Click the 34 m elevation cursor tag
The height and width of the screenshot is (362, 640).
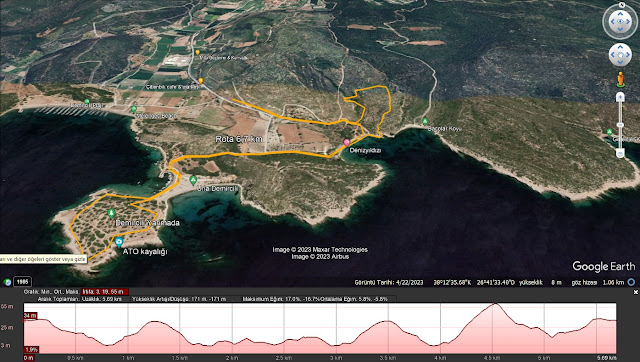(x=30, y=315)
